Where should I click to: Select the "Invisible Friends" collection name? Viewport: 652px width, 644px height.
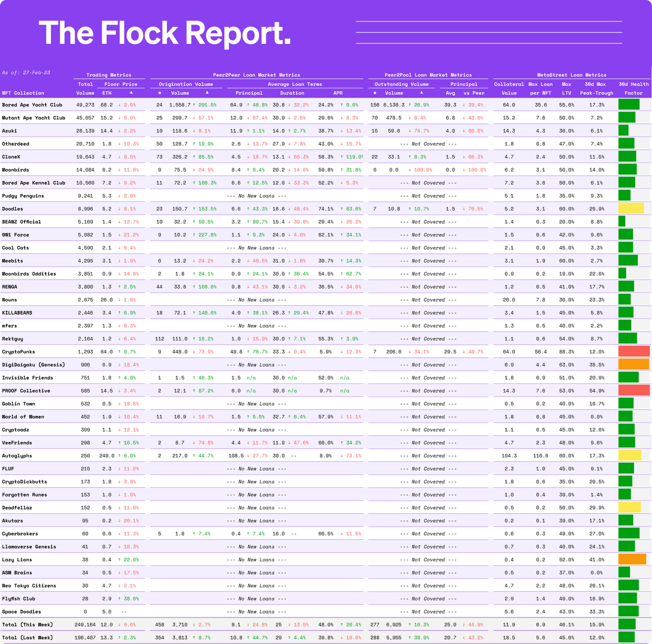coord(28,378)
